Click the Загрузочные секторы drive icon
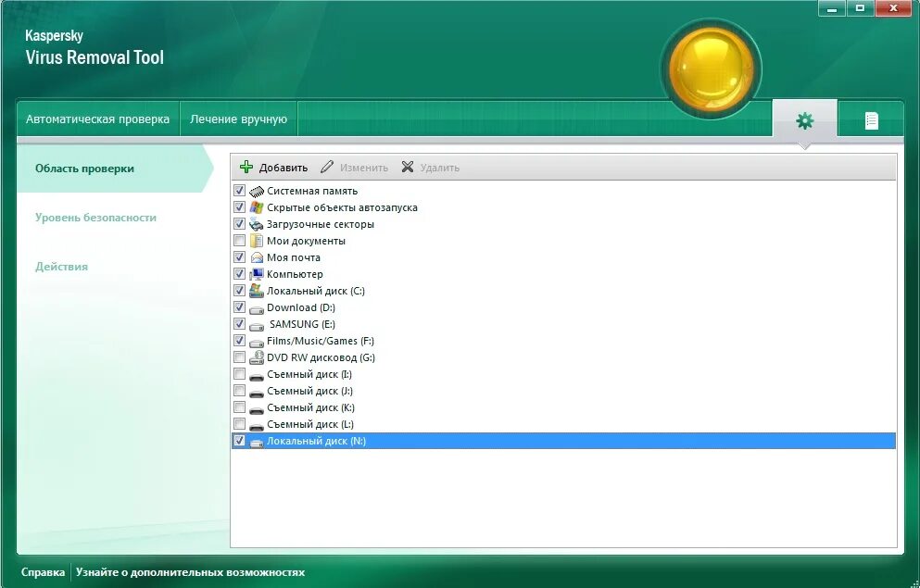Screen dimensions: 920x588 point(257,224)
